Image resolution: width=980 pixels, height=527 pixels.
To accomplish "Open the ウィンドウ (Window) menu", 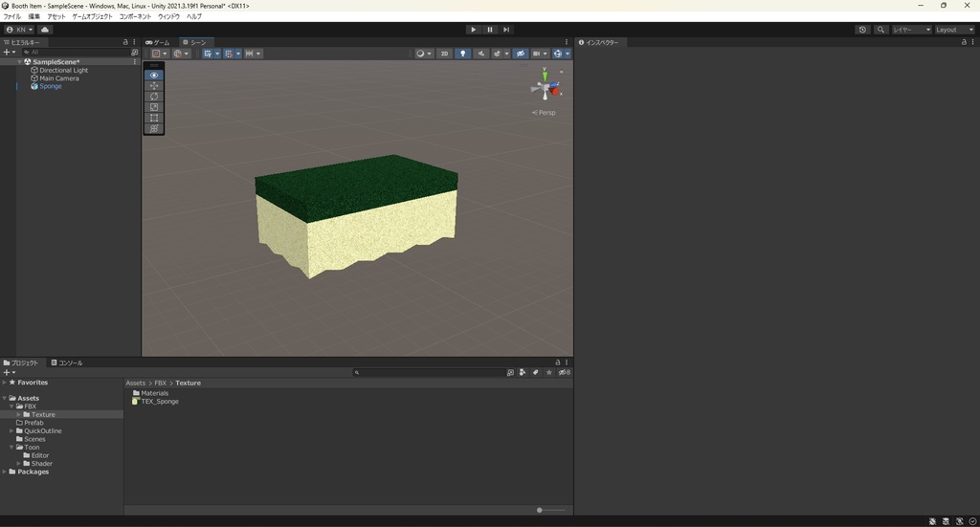I will 168,17.
